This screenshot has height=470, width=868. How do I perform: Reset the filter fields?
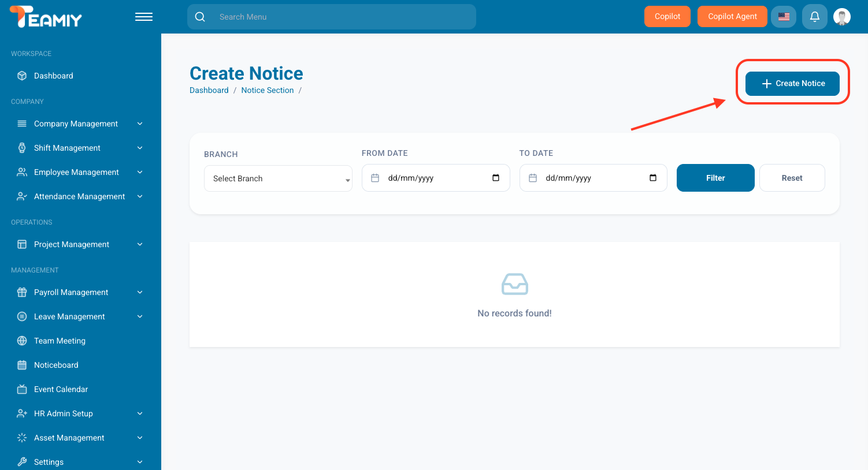(x=792, y=178)
